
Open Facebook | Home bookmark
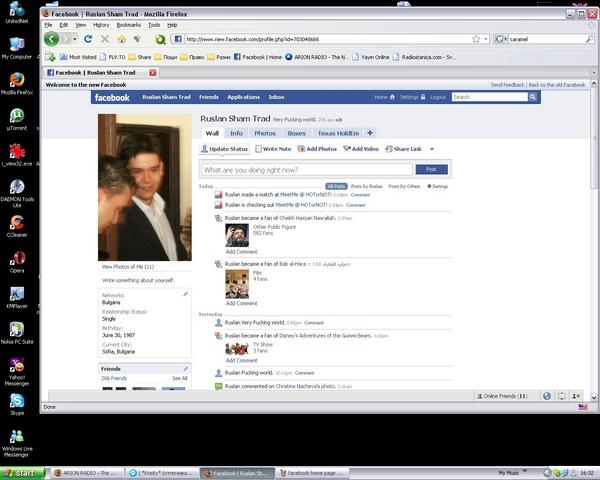click(258, 57)
